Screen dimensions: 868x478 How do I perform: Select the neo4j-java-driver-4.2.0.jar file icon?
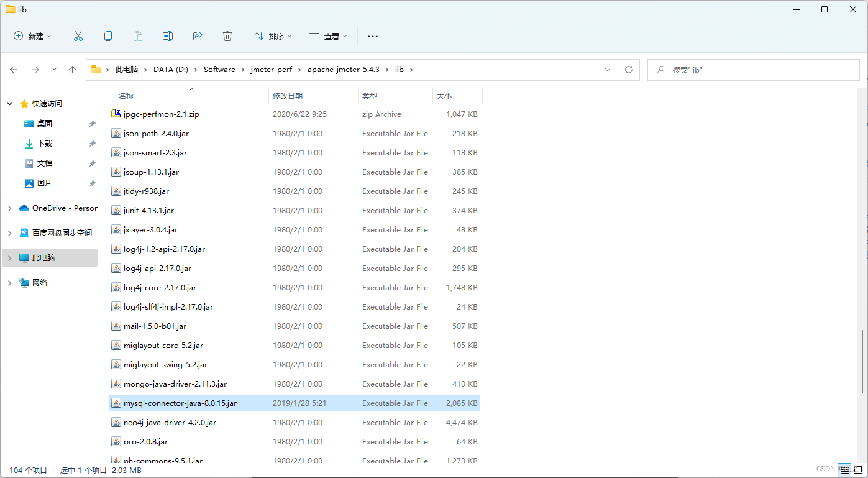[x=116, y=422]
